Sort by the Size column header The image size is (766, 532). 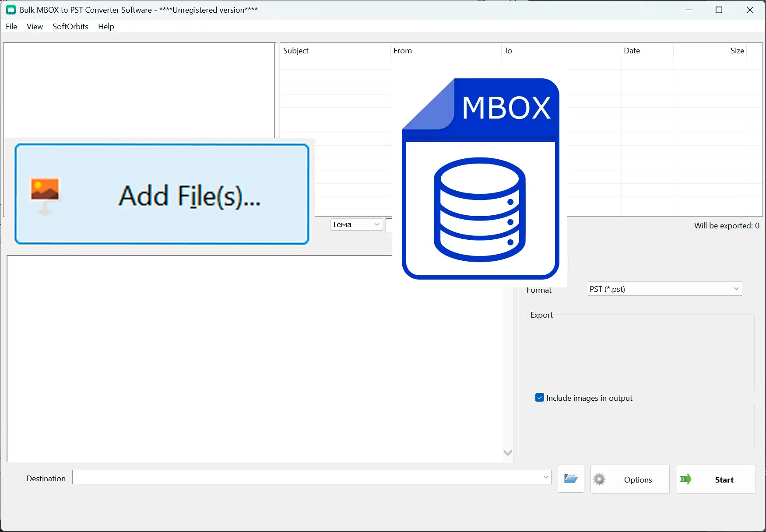click(710, 51)
